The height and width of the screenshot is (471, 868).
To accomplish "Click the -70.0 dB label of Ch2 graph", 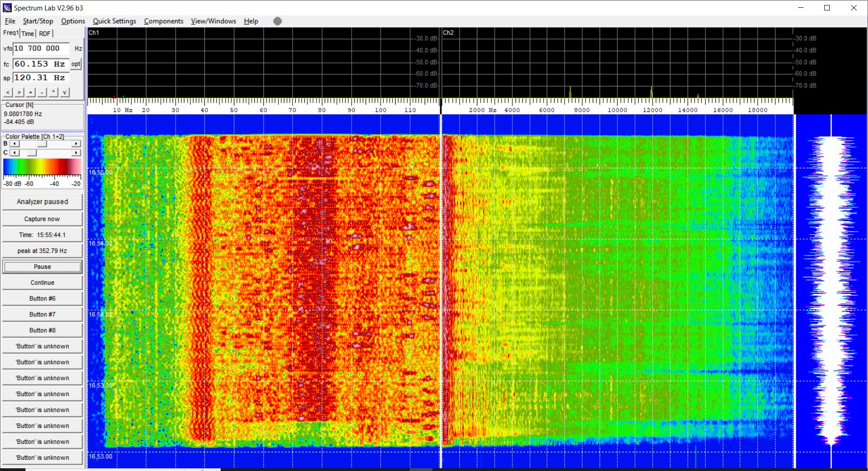I will 805,85.
